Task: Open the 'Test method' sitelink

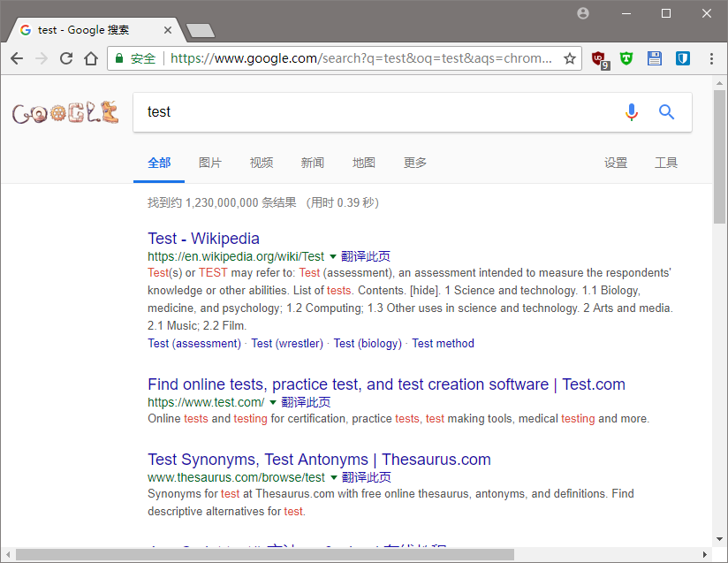Action: point(443,344)
